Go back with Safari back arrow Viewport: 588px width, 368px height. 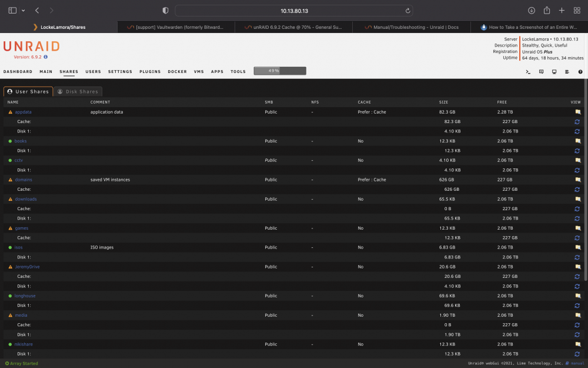coord(37,11)
